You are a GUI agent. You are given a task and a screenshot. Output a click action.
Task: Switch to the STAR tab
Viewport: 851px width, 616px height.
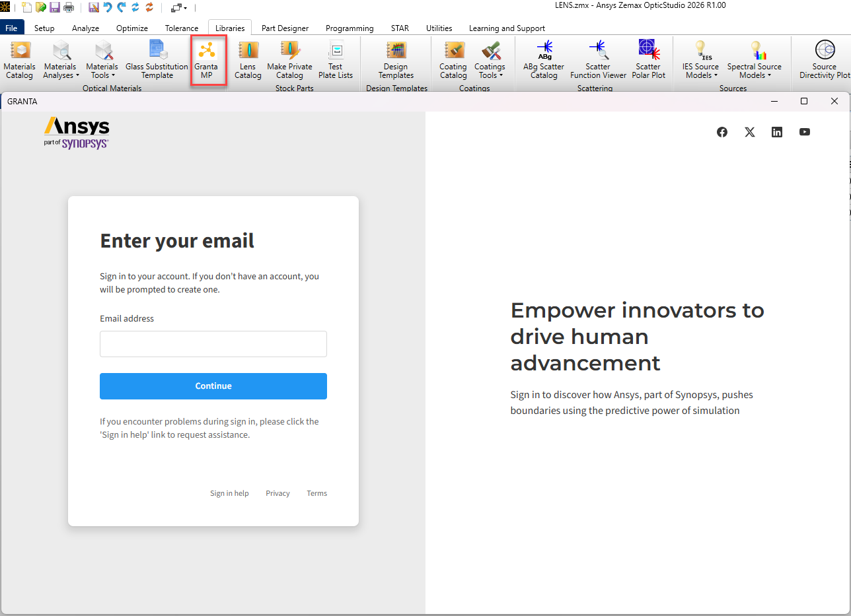coord(400,28)
